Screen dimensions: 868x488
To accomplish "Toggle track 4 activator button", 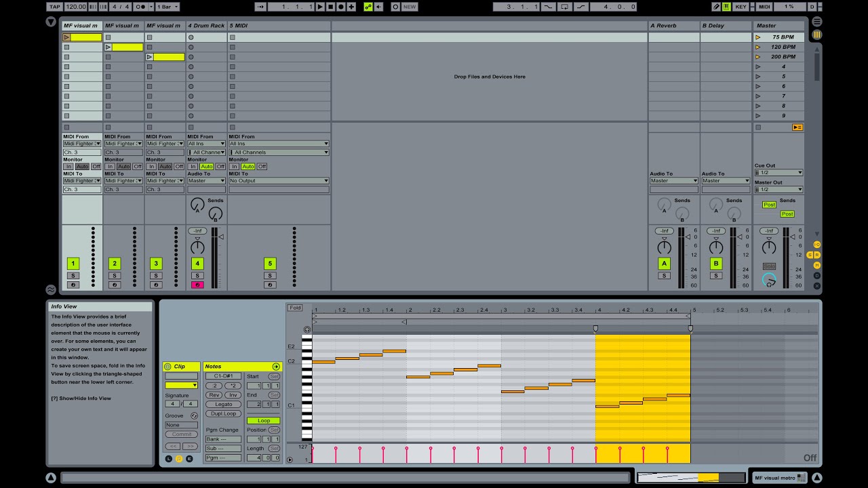I will coord(197,264).
